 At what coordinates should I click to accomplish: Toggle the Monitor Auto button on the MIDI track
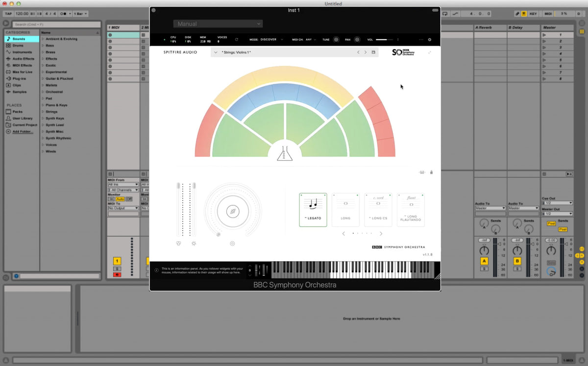click(120, 199)
